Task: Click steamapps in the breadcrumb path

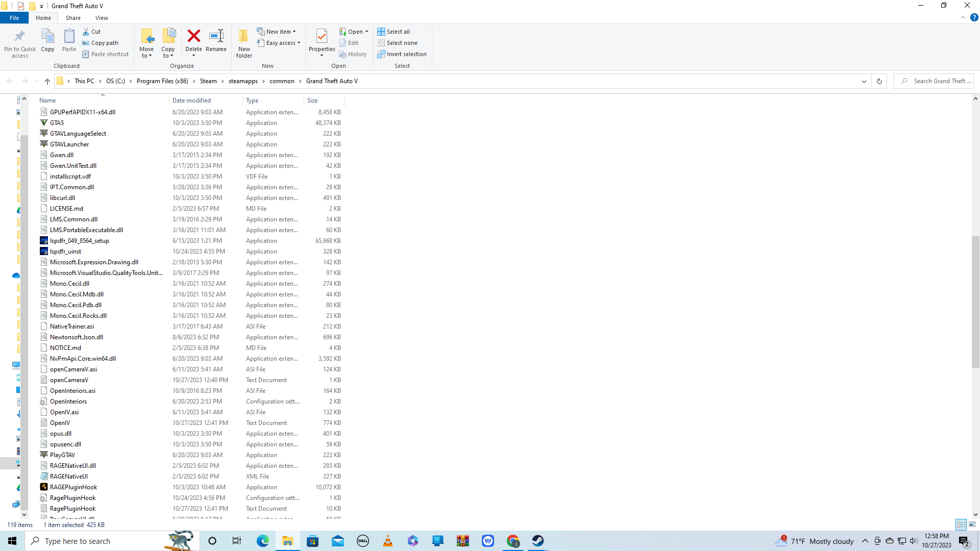Action: click(x=243, y=81)
